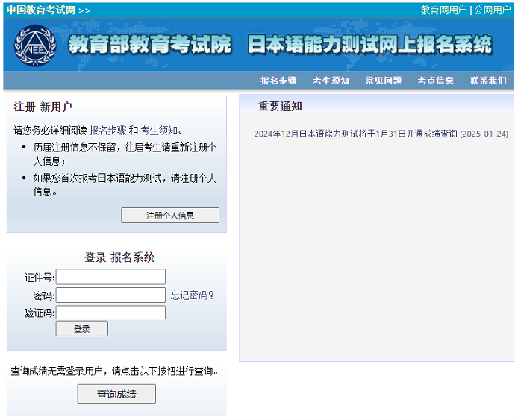Focus the 验证码 input field
The width and height of the screenshot is (515, 420).
[x=110, y=313]
